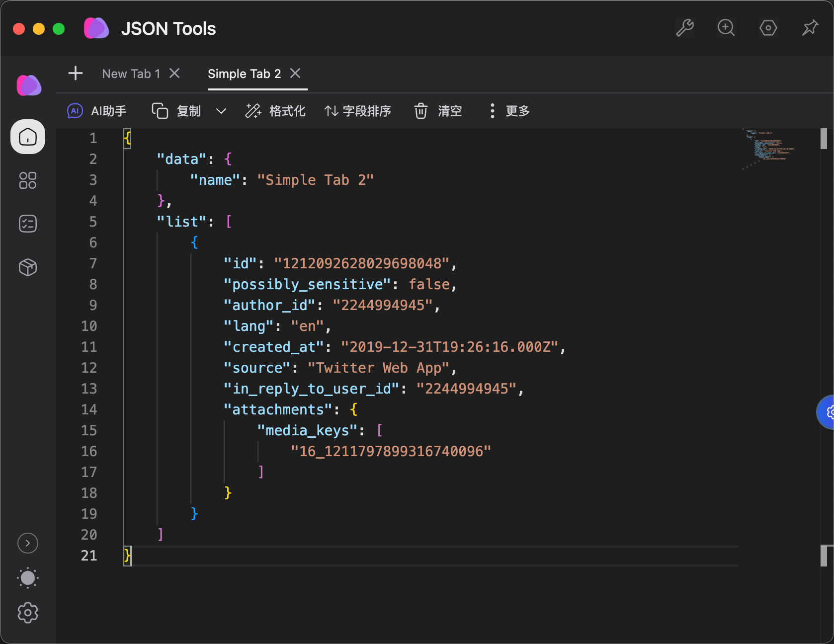Click 清空 clear button
The width and height of the screenshot is (834, 644).
[438, 111]
